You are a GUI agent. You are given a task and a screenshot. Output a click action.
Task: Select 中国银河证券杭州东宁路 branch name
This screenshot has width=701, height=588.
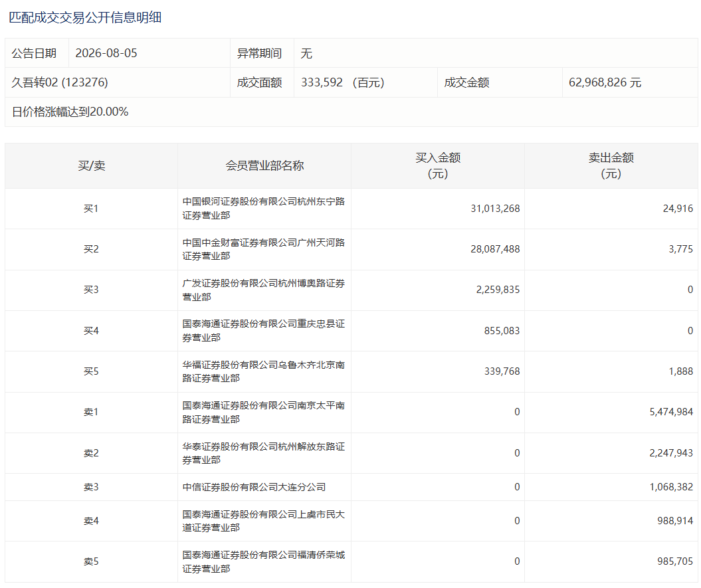point(264,209)
